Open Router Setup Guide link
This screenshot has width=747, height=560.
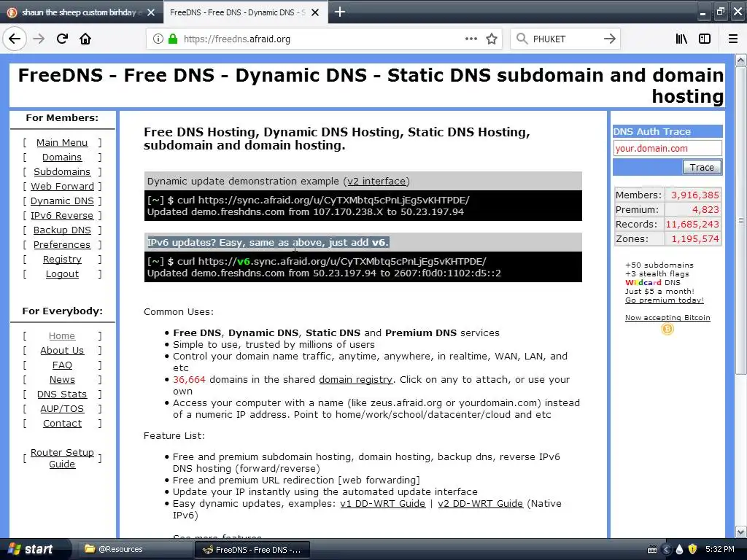pyautogui.click(x=62, y=458)
